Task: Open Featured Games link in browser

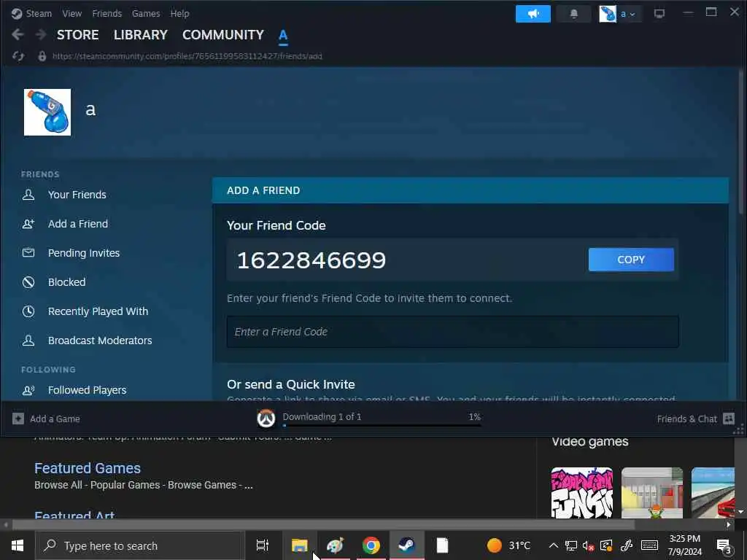Action: click(x=88, y=468)
